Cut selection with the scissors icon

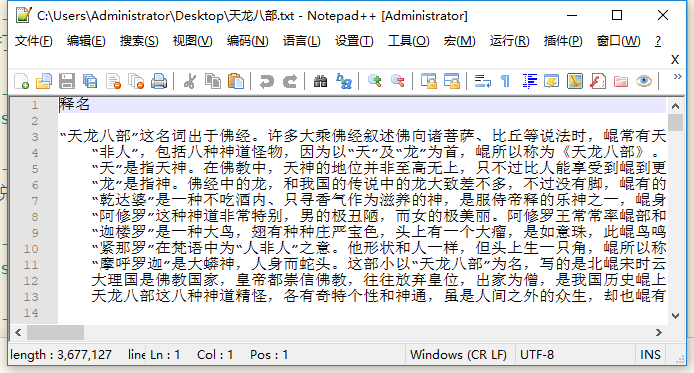click(190, 81)
